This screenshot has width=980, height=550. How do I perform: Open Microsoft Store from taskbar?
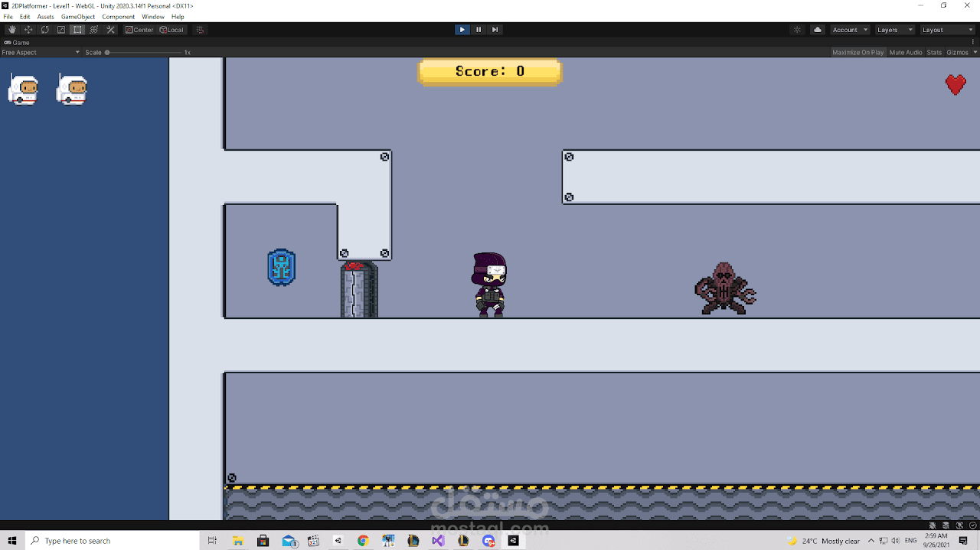pyautogui.click(x=263, y=540)
